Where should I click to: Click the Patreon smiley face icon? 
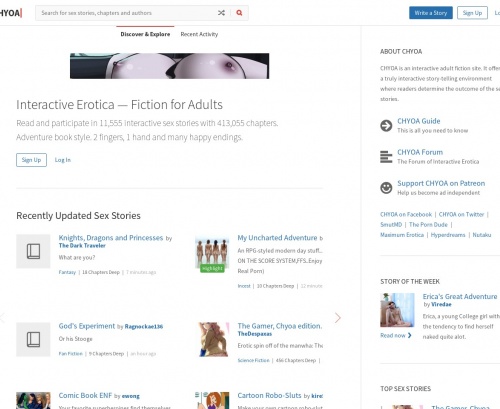pyautogui.click(x=386, y=188)
